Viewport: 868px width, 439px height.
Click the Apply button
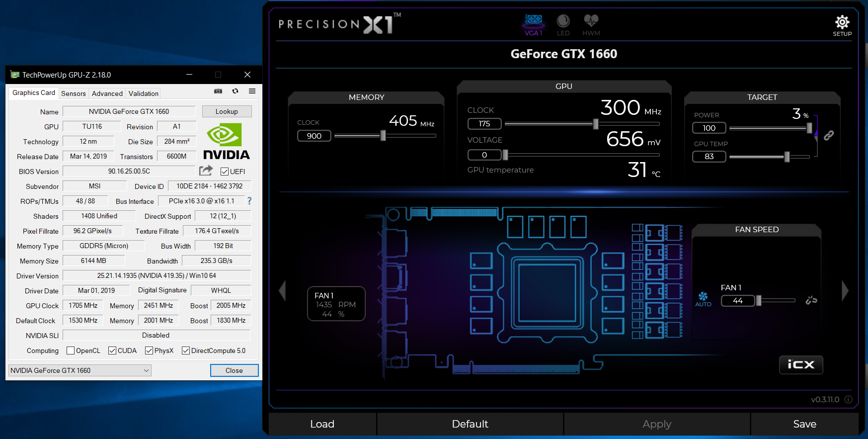[x=657, y=424]
